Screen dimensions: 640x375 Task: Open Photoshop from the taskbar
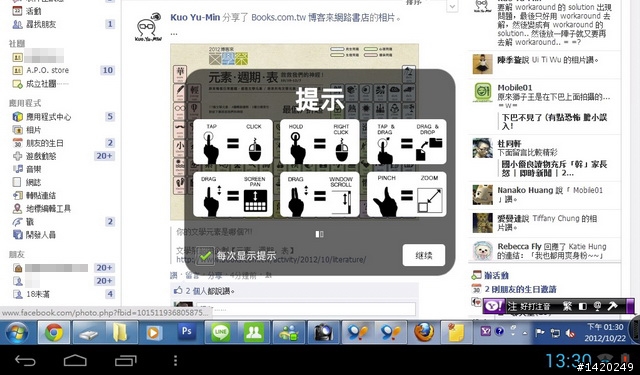click(x=187, y=332)
